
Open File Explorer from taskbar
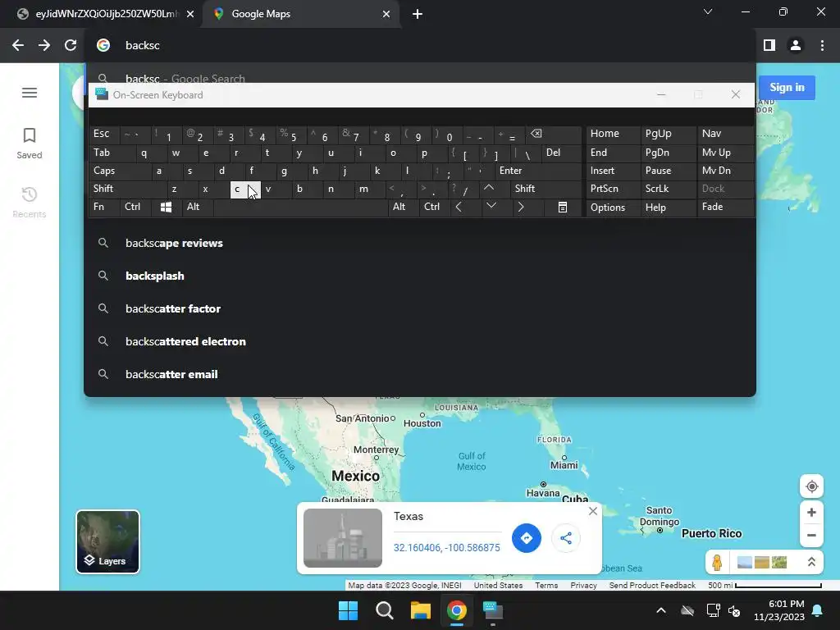[421, 610]
